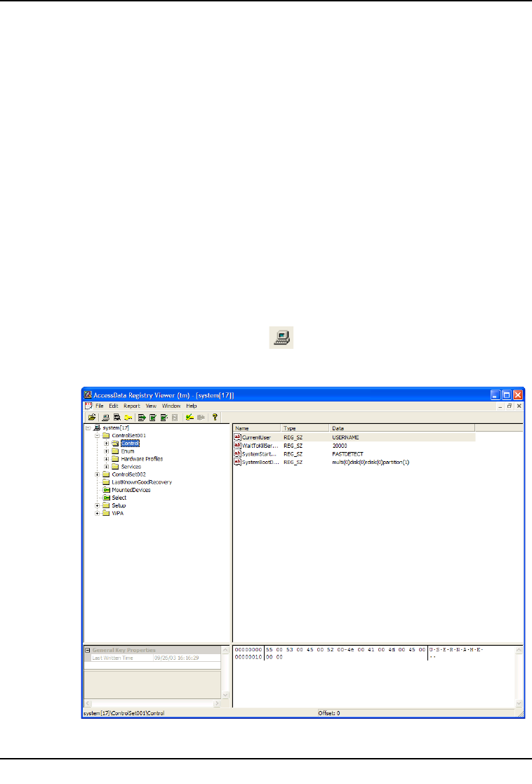The image size is (532, 784).
Task: Click the green key icon beside MountedDevices
Action: tap(107, 490)
